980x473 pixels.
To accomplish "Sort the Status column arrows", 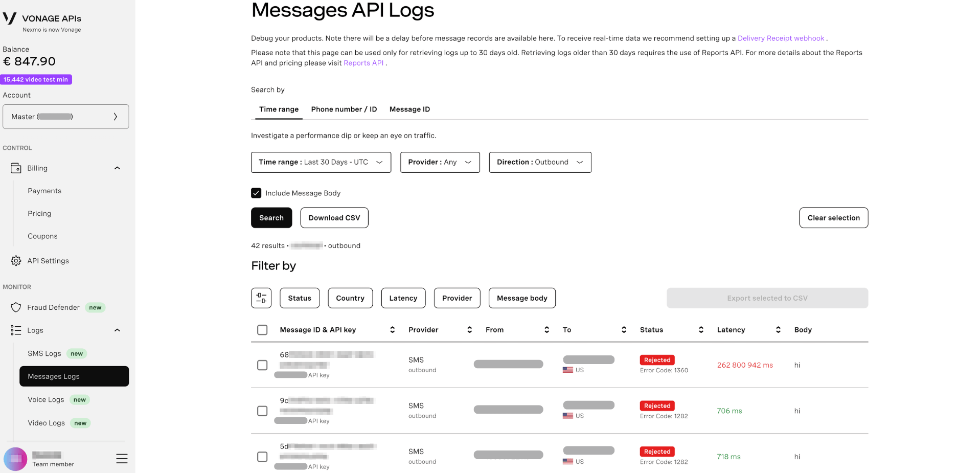I will [701, 330].
